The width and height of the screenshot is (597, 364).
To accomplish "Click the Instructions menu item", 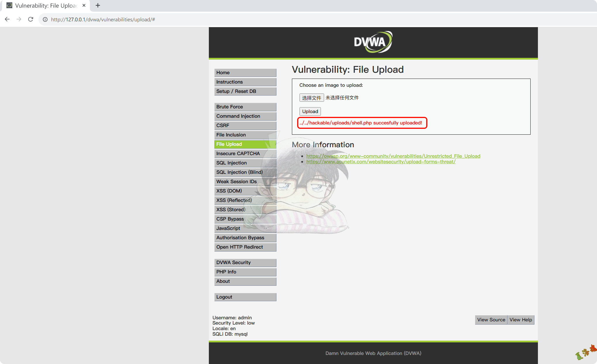I will pyautogui.click(x=245, y=82).
